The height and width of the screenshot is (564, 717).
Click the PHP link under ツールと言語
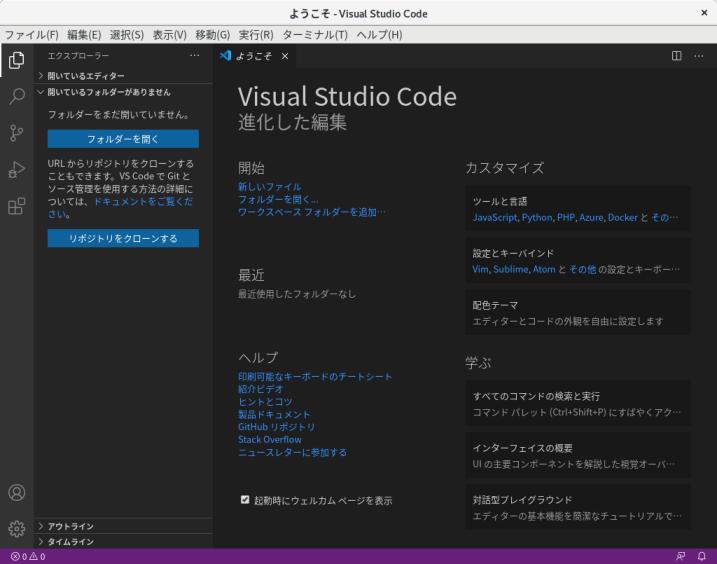(566, 217)
